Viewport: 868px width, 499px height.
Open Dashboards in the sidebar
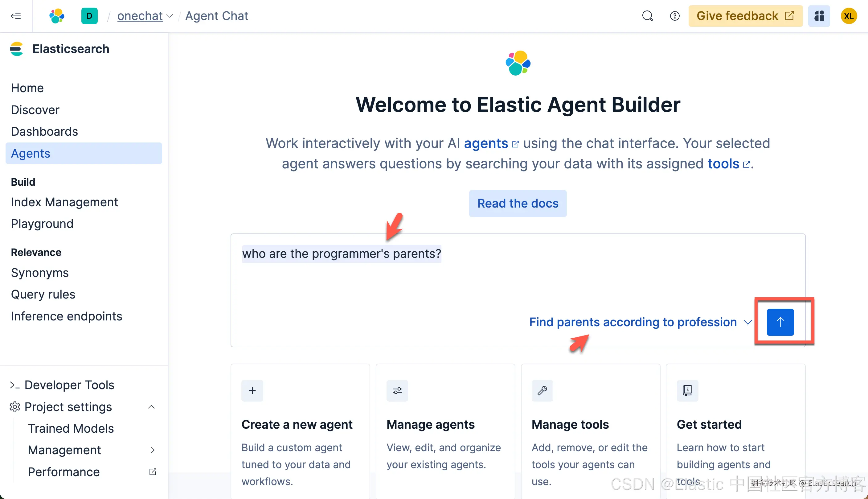click(44, 132)
